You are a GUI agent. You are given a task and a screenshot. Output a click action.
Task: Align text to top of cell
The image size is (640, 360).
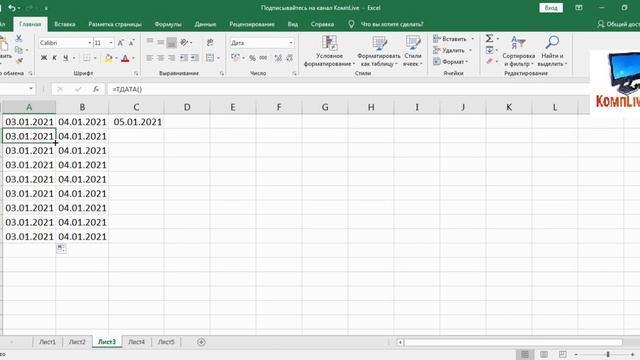[150, 41]
